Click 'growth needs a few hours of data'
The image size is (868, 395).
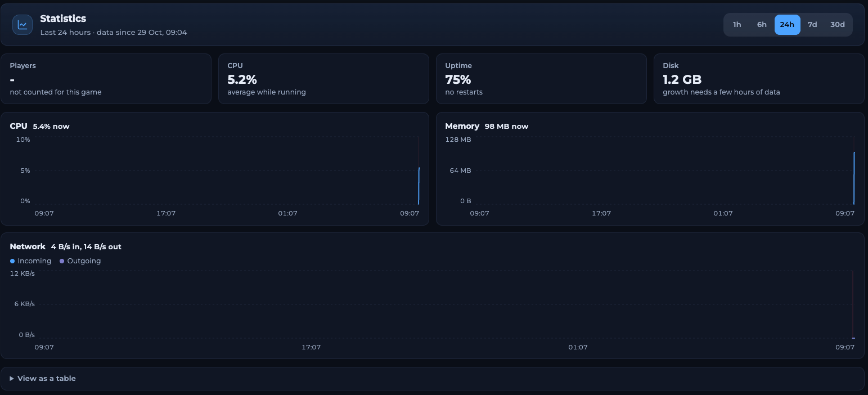coord(721,92)
